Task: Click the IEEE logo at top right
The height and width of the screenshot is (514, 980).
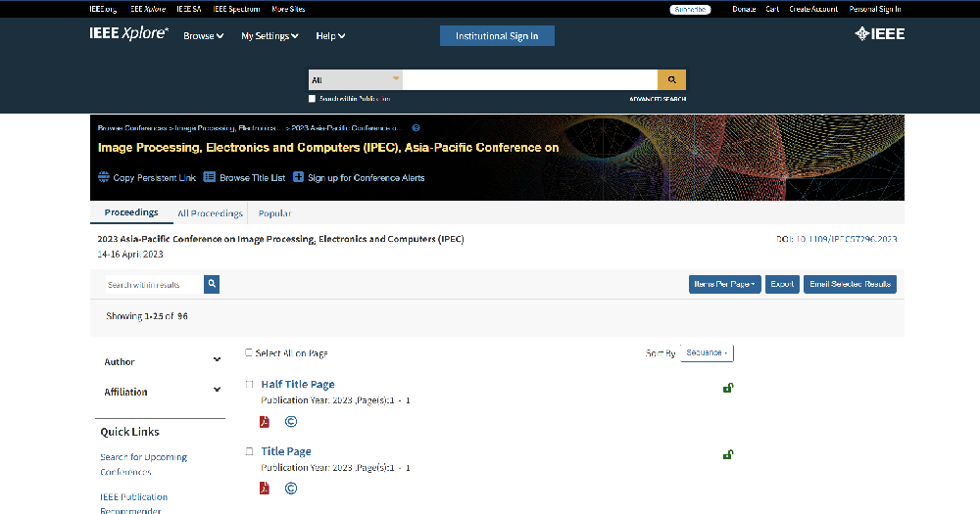Action: (879, 34)
